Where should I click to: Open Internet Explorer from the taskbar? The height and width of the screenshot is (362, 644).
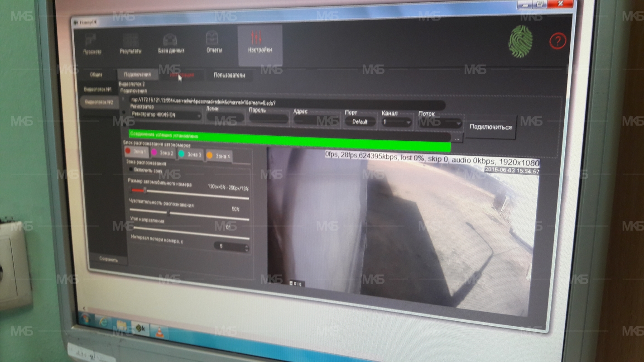pos(103,323)
